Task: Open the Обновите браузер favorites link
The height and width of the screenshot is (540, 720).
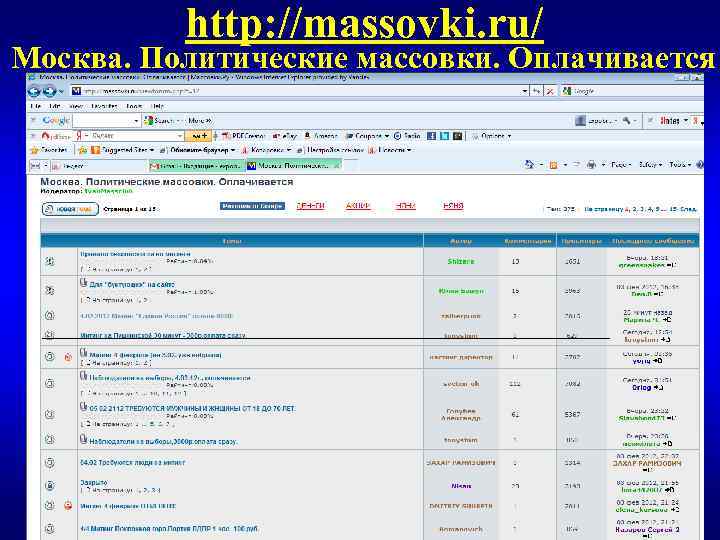Action: [x=198, y=150]
